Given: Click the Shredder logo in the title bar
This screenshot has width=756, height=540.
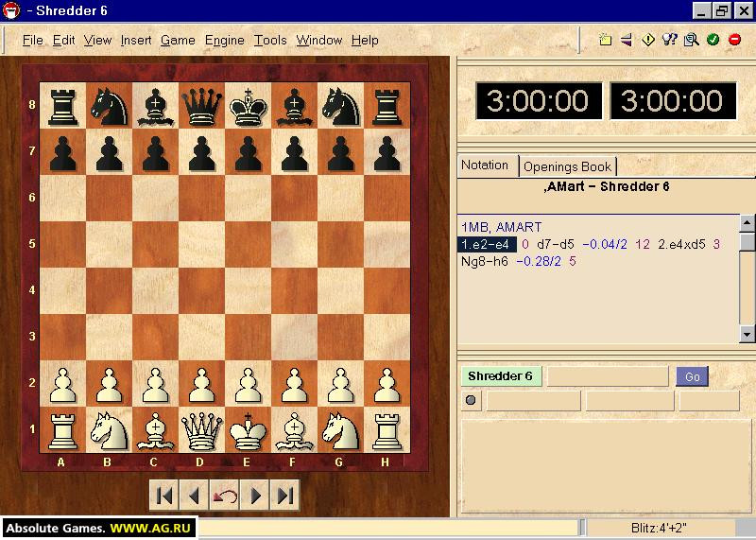Looking at the screenshot, I should [x=10, y=10].
